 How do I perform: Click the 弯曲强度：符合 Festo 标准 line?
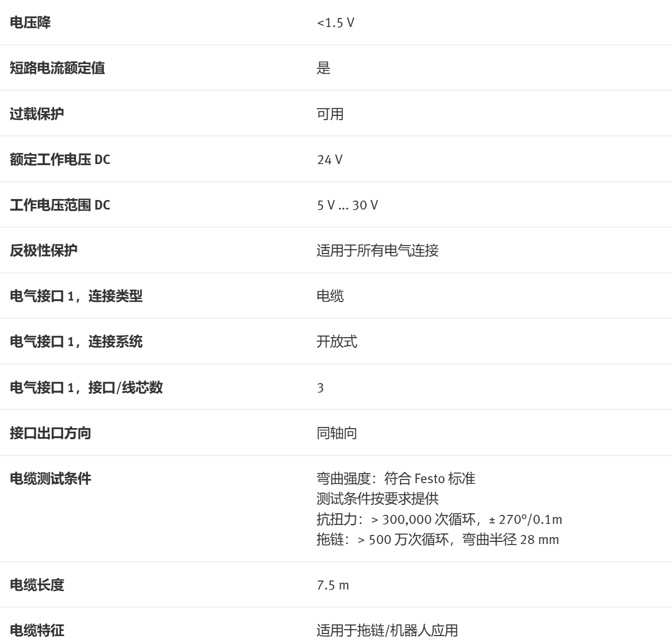point(396,478)
